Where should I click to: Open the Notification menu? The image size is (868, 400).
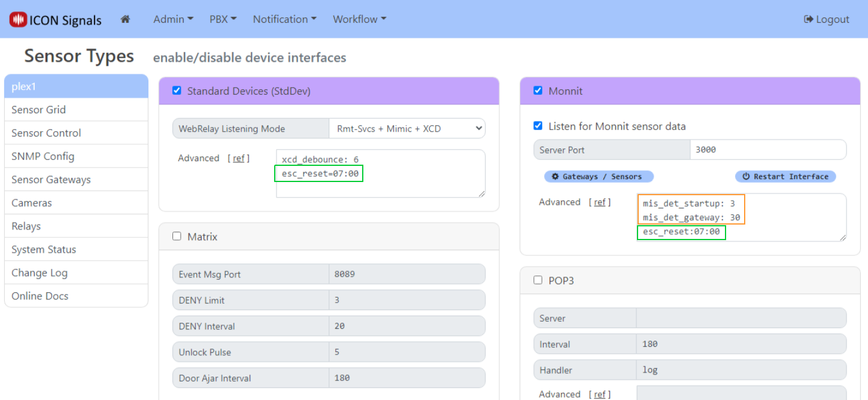coord(284,19)
